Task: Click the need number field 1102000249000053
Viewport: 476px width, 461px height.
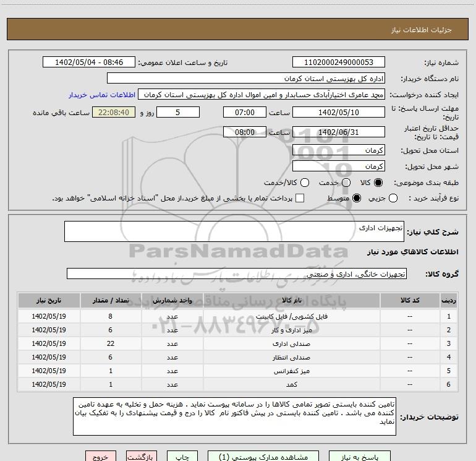Action: pyautogui.click(x=339, y=62)
